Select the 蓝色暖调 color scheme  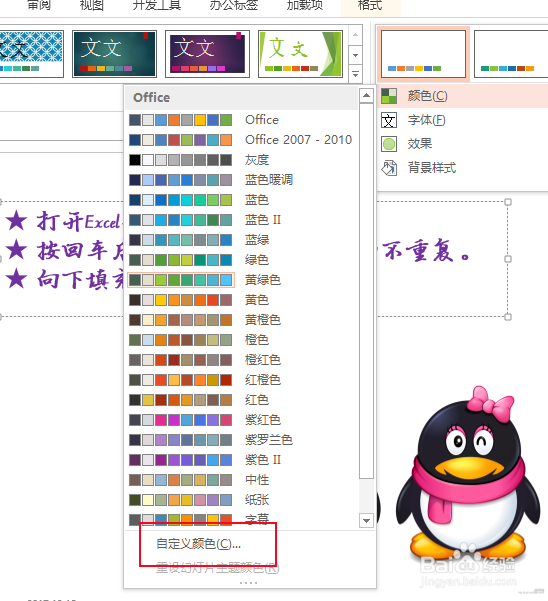[241, 180]
